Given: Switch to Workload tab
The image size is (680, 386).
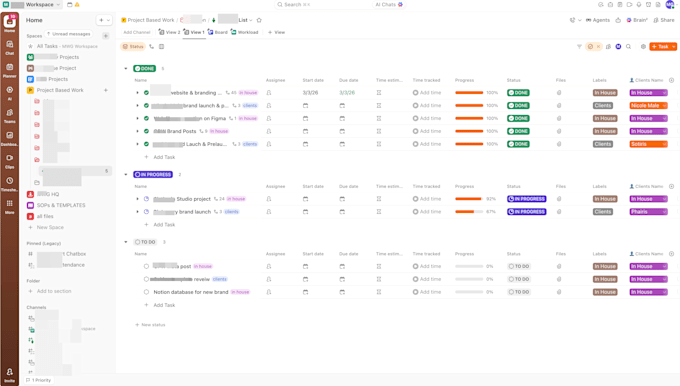Looking at the screenshot, I should (x=245, y=32).
